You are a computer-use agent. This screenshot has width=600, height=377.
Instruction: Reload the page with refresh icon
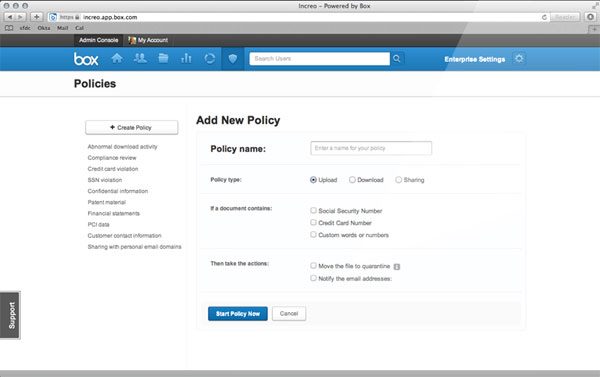(x=544, y=17)
